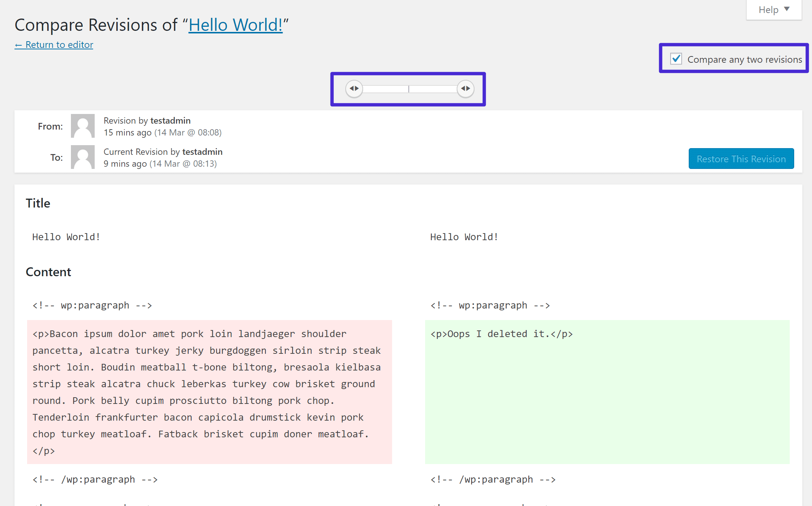Image resolution: width=812 pixels, height=506 pixels.
Task: Click the Return to editor link
Action: 53,44
